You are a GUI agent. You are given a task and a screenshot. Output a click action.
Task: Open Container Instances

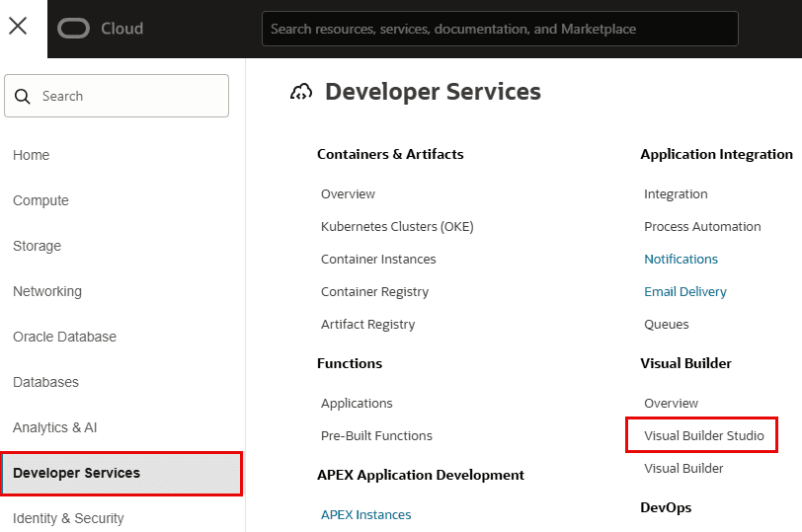point(378,260)
